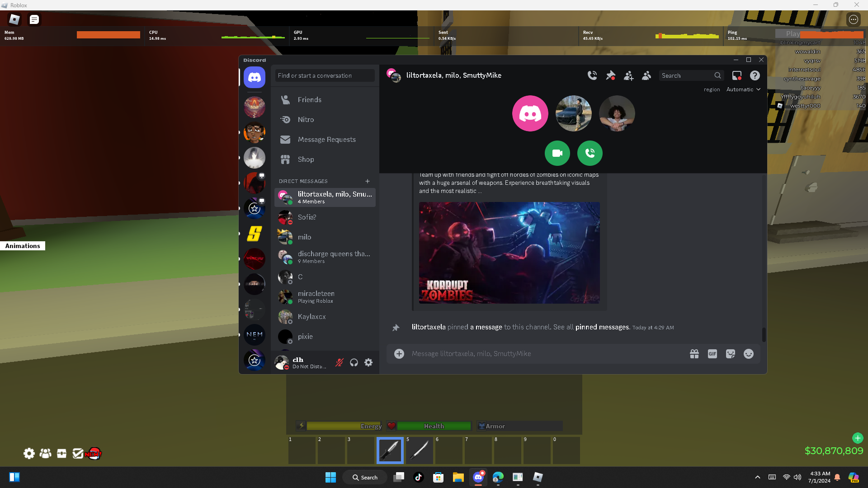Open in-game players group icon

point(45,453)
